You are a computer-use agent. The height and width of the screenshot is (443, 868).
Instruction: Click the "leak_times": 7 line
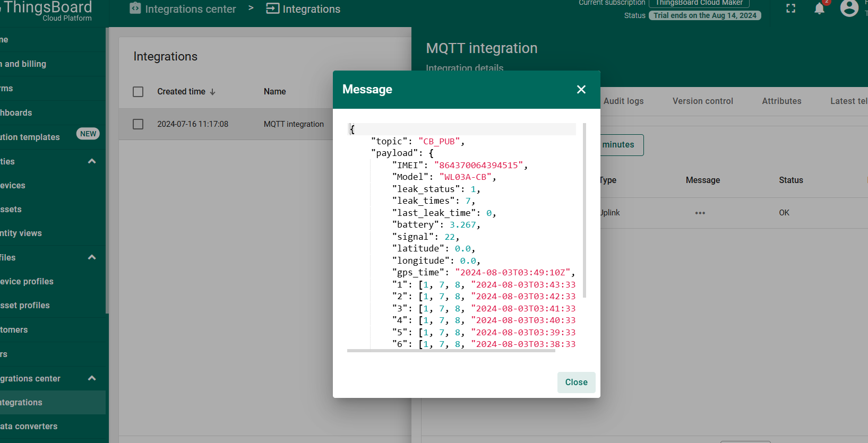(x=433, y=201)
